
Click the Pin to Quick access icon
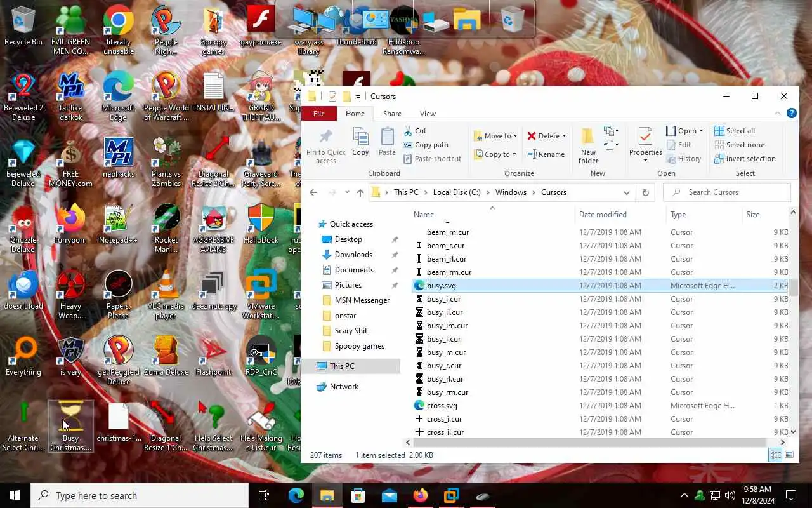click(325, 146)
